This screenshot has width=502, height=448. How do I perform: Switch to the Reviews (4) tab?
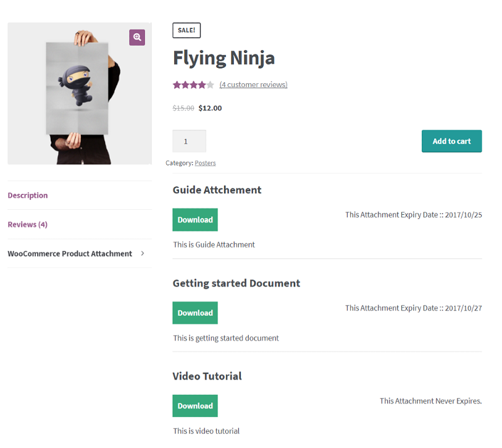(x=28, y=225)
